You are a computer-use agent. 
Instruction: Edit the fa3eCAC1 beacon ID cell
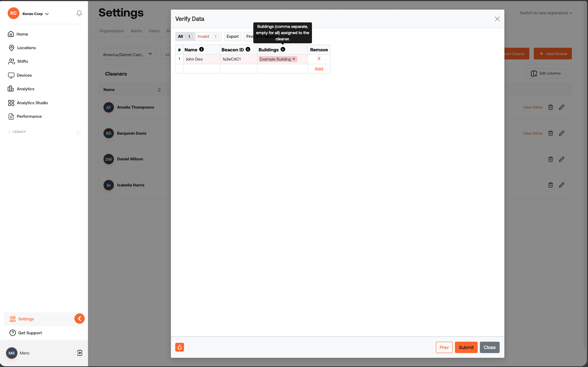(239, 59)
